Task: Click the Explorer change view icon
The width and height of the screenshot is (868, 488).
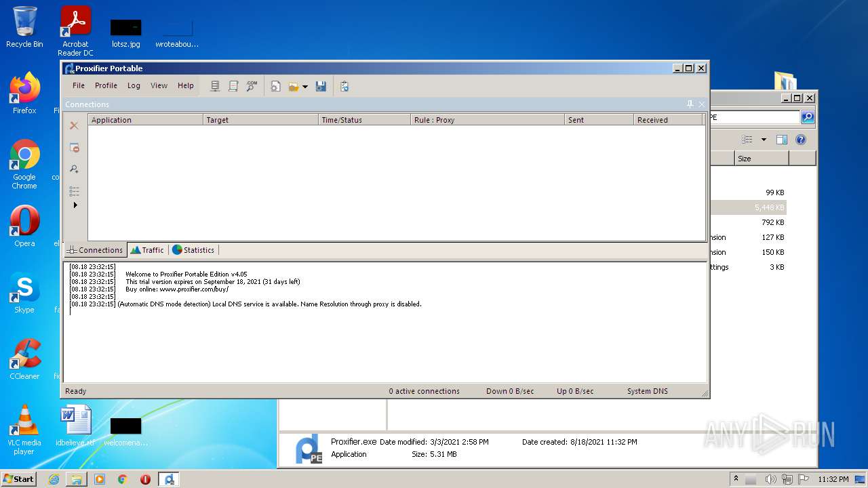Action: pyautogui.click(x=747, y=140)
